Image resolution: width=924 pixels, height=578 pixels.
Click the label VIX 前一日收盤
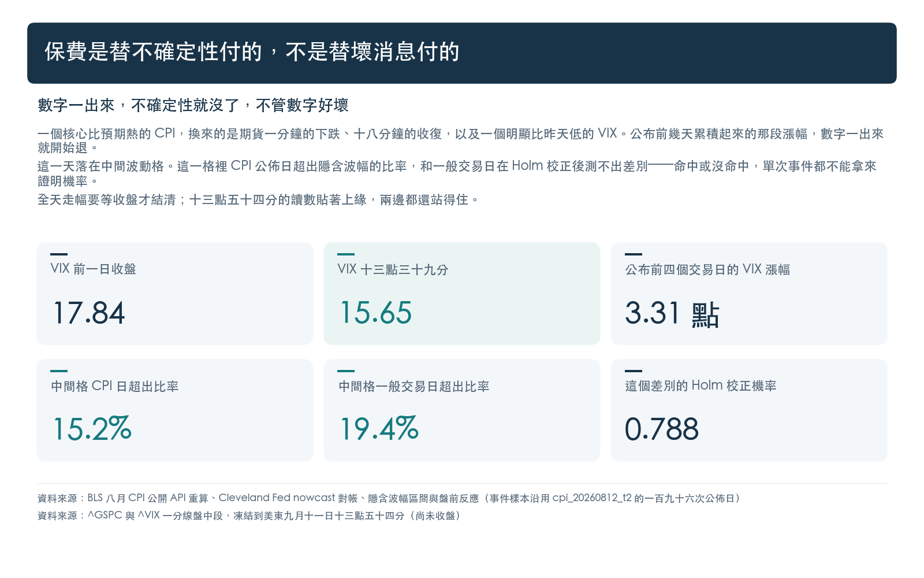pyautogui.click(x=94, y=269)
